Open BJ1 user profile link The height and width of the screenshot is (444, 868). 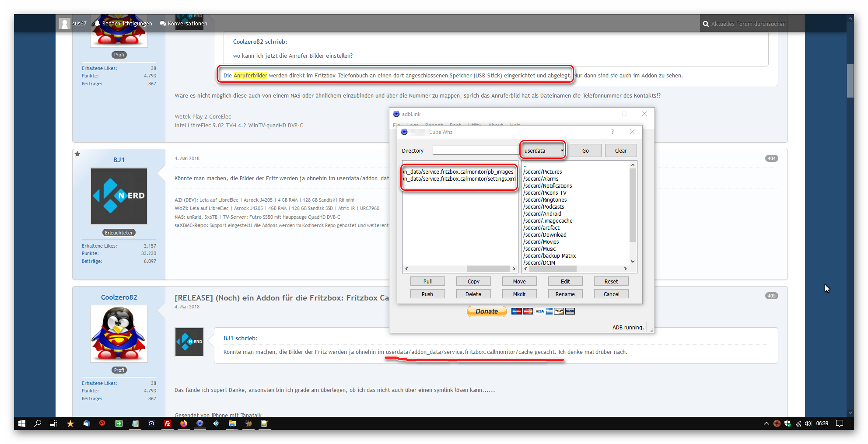pyautogui.click(x=119, y=160)
